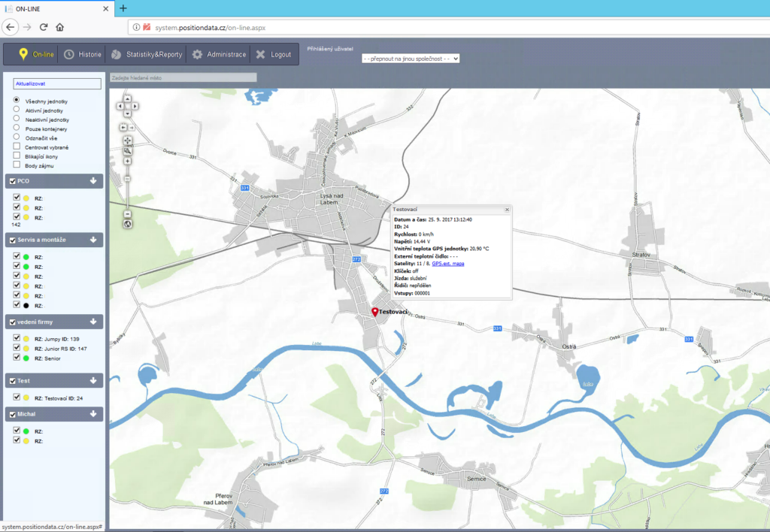Show full world extent globe icon

(x=128, y=224)
